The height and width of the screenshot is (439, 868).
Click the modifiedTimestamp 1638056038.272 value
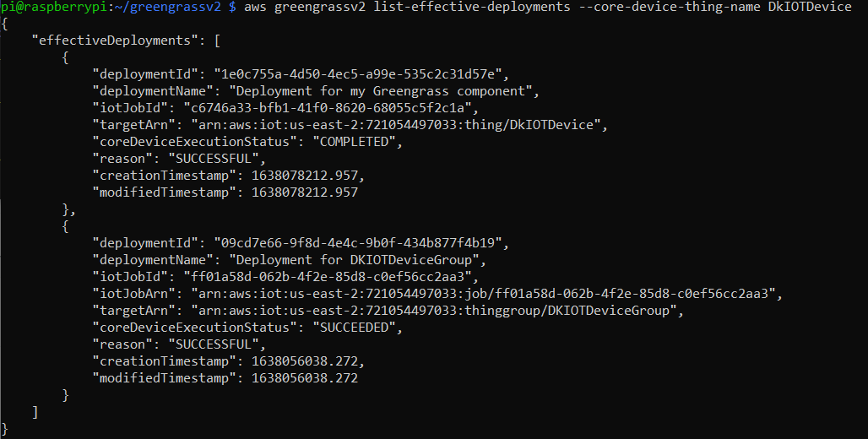pos(305,378)
